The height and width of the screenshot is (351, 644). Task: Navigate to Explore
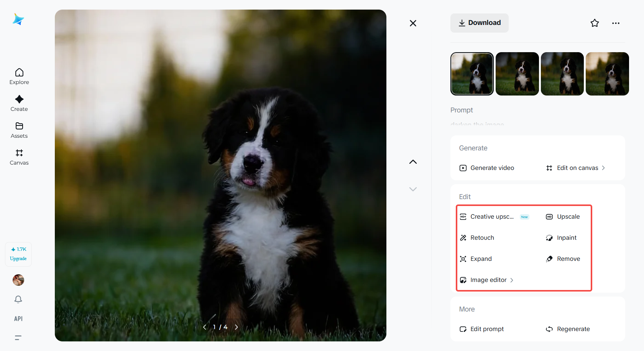click(x=19, y=76)
